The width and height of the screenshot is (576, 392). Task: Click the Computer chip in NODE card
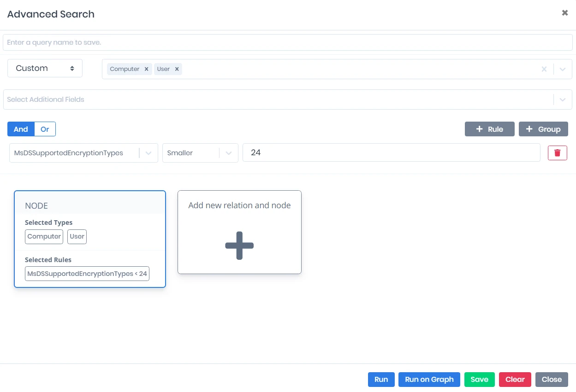[44, 236]
